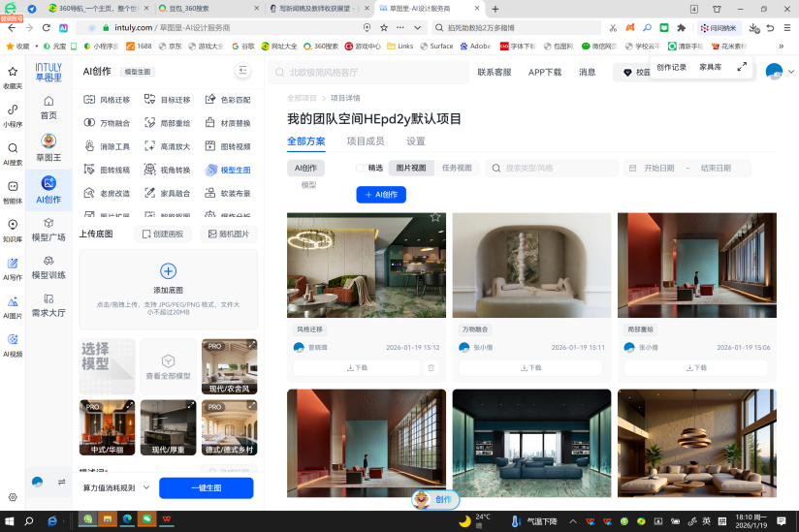
Task: Select the 风格迁移 style transfer tool
Action: click(x=108, y=99)
